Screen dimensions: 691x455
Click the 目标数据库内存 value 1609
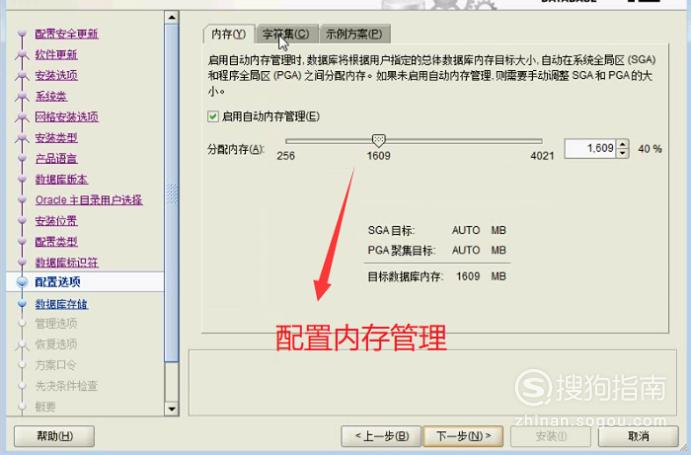tap(468, 276)
